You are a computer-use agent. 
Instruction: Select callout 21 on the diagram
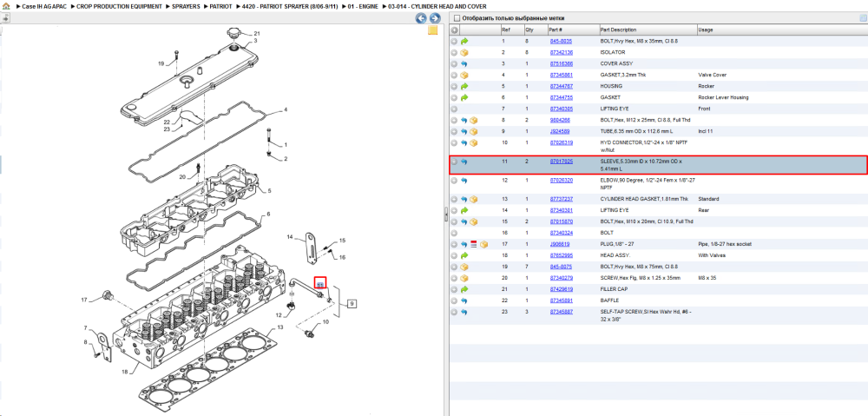pos(257,33)
